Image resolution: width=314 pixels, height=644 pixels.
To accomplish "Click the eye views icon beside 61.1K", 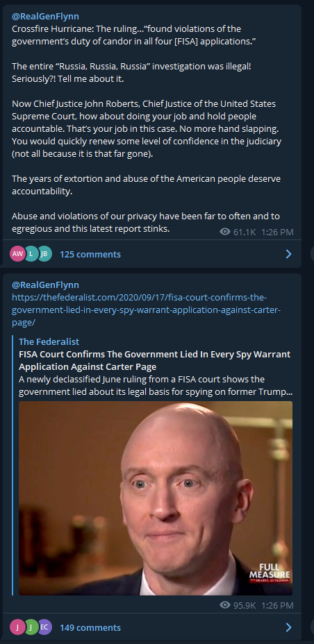I will pyautogui.click(x=225, y=232).
